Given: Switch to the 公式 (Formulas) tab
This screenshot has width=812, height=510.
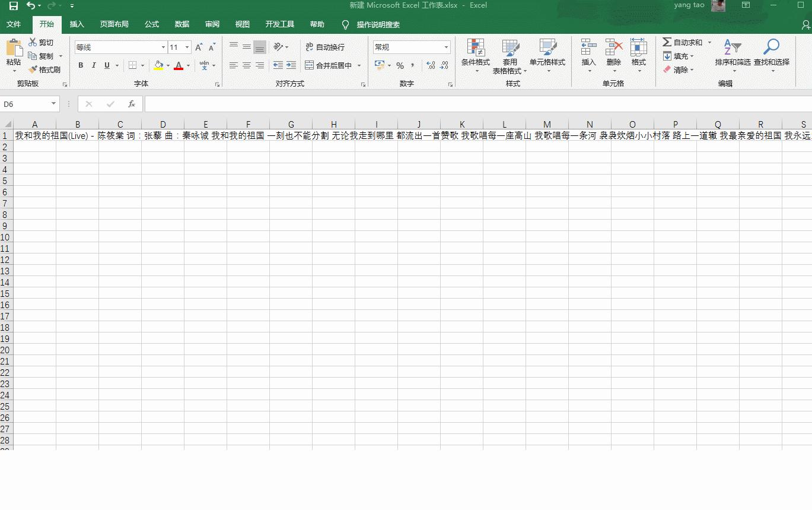Looking at the screenshot, I should coord(152,24).
